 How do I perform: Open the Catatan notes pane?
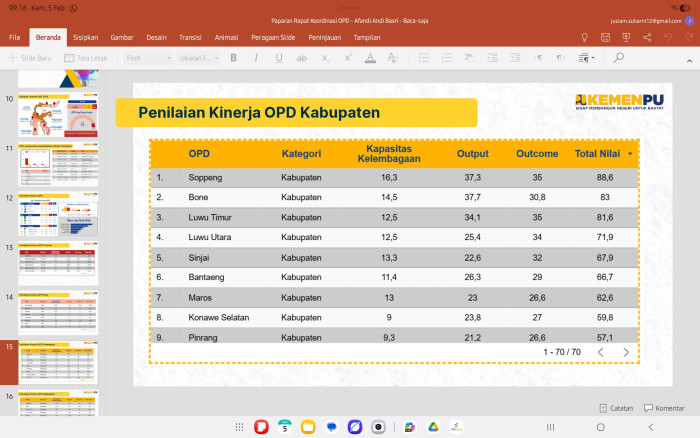click(615, 408)
